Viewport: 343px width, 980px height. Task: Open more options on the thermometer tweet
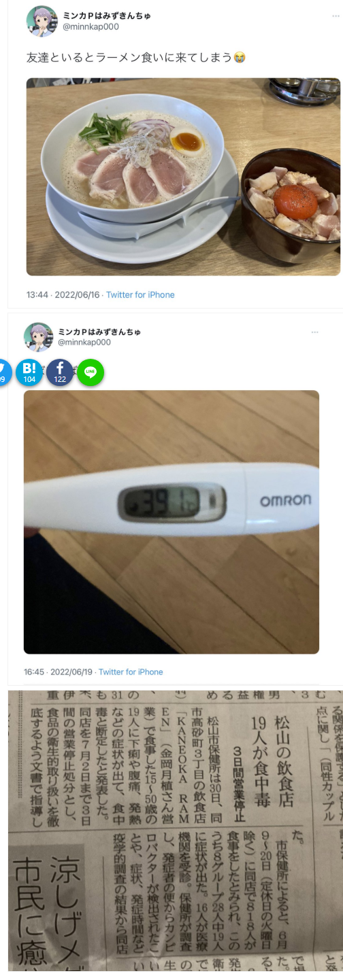point(314,332)
